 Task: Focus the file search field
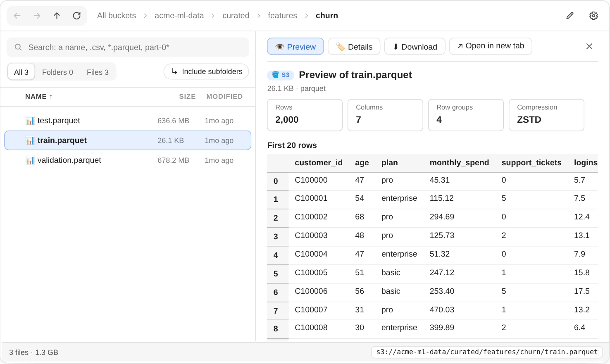(x=128, y=48)
